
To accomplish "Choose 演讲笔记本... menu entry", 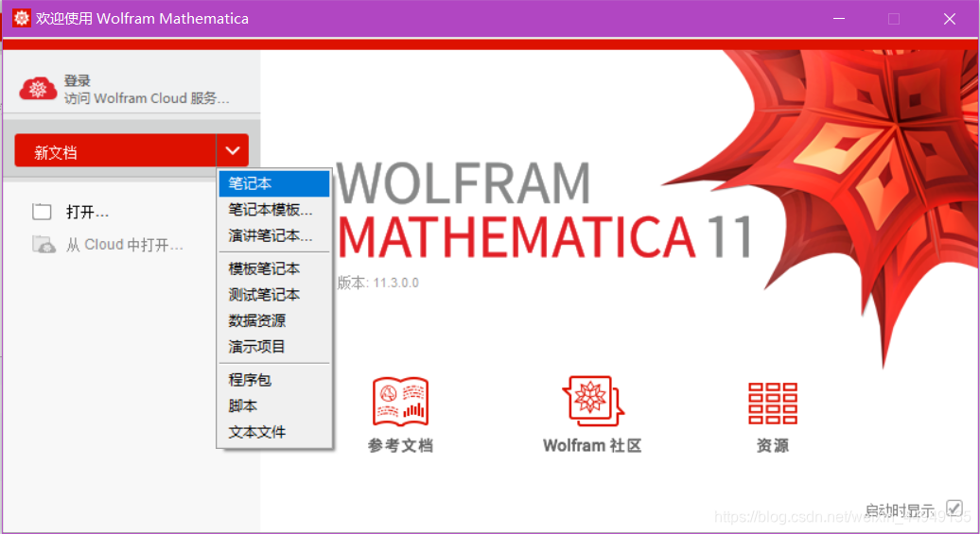I will coord(273,236).
